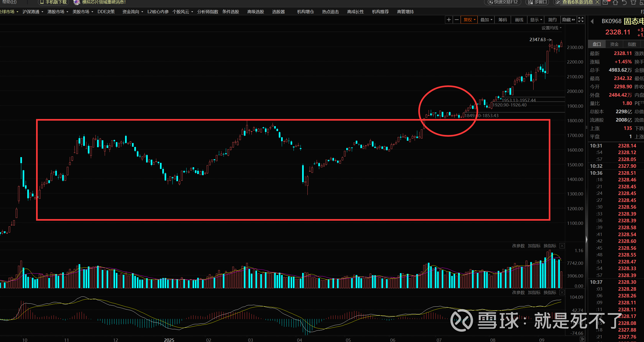
Task: Click the zoom in plus icon
Action: [449, 20]
